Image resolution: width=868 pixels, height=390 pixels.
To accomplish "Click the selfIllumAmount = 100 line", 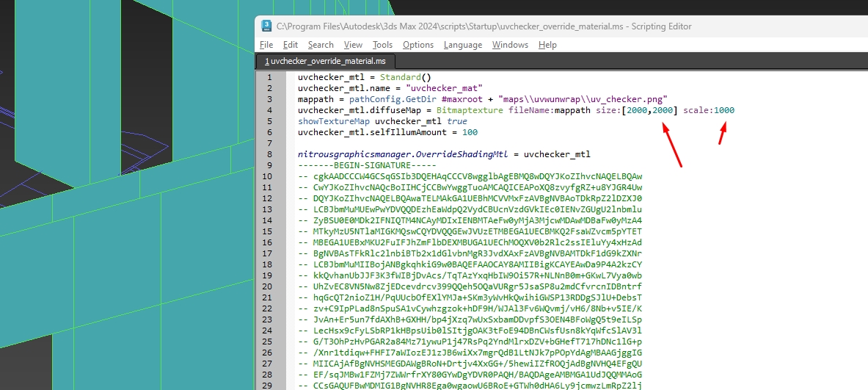I will coord(387,132).
